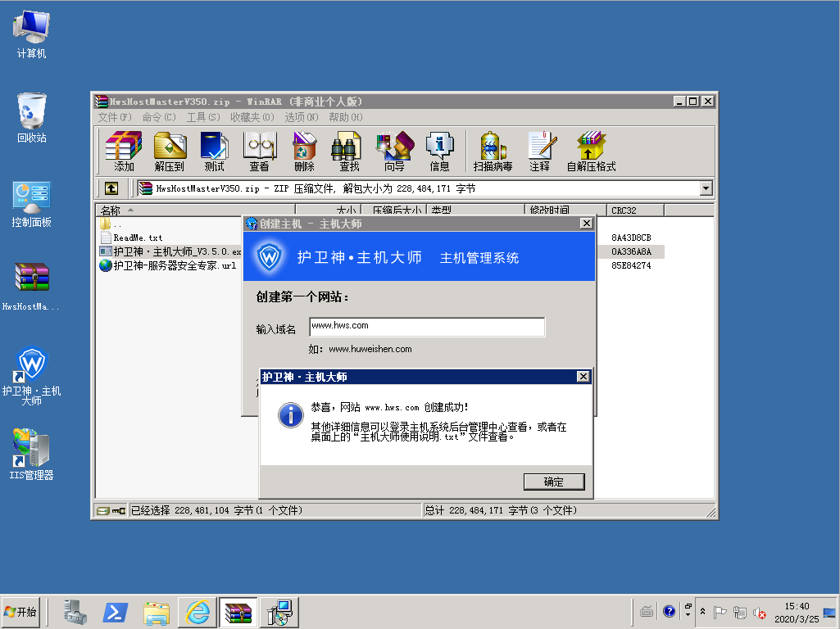Open Internet Explorer from the taskbar

tap(198, 613)
